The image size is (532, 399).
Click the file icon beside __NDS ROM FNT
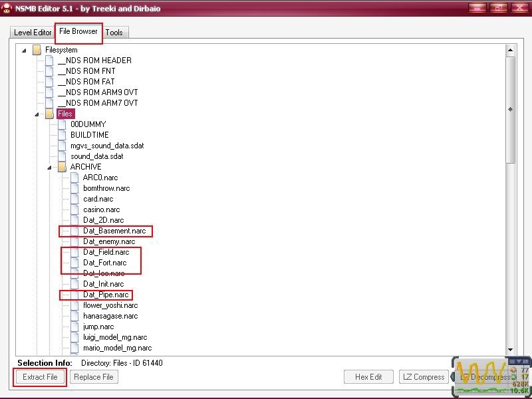click(49, 71)
